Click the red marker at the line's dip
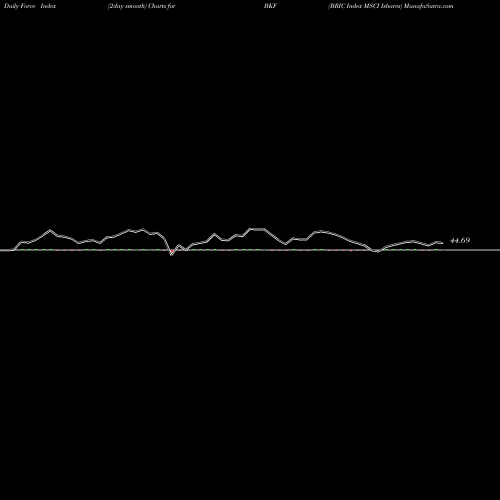The height and width of the screenshot is (500, 500). [x=172, y=251]
